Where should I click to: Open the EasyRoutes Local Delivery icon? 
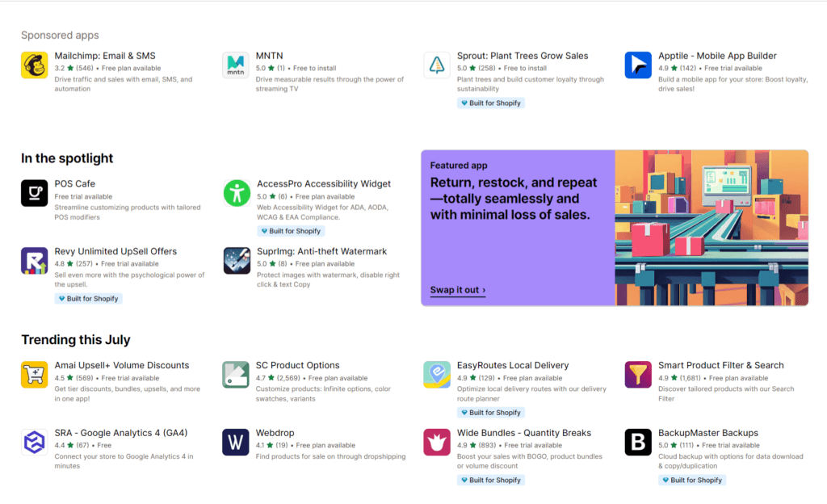click(x=437, y=374)
